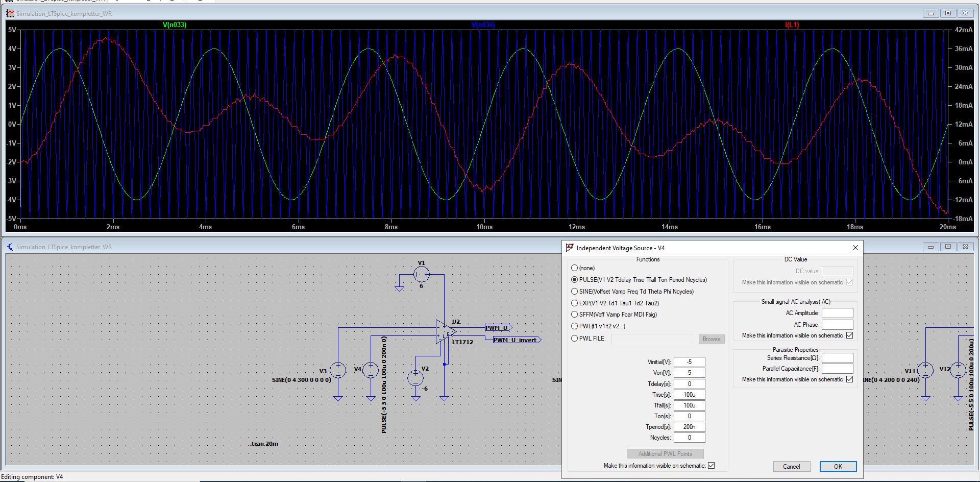Click the 0ms time axis label
This screenshot has width=980, height=482.
(20, 227)
